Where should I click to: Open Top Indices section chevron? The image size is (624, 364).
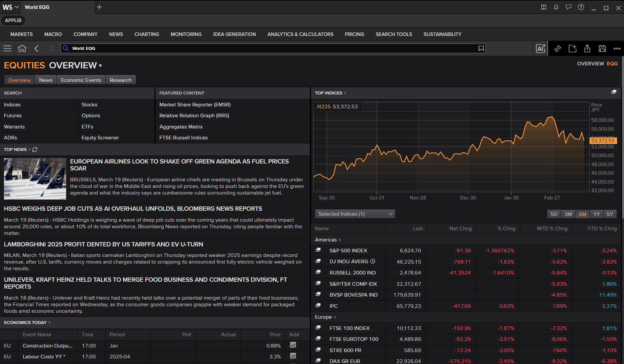click(345, 93)
